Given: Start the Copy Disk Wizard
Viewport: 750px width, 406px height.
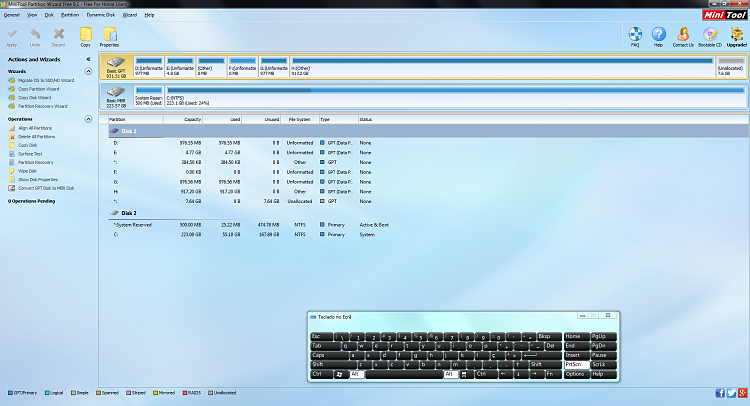Looking at the screenshot, I should [34, 98].
